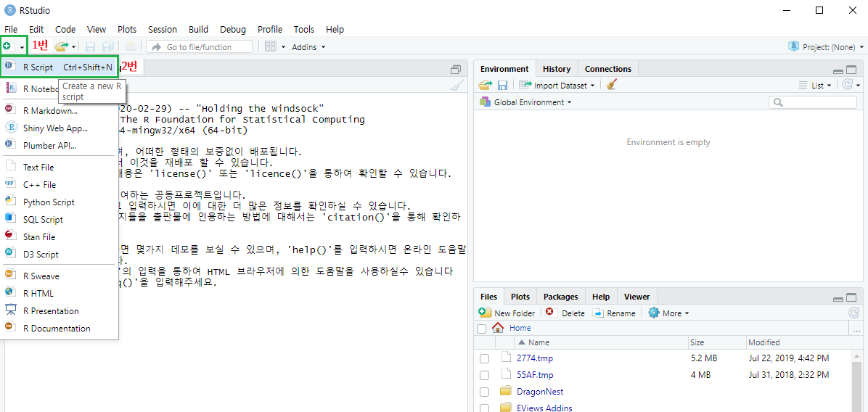Screen dimensions: 868x412
Task: Open the Global Environment dropdown
Action: pos(526,102)
